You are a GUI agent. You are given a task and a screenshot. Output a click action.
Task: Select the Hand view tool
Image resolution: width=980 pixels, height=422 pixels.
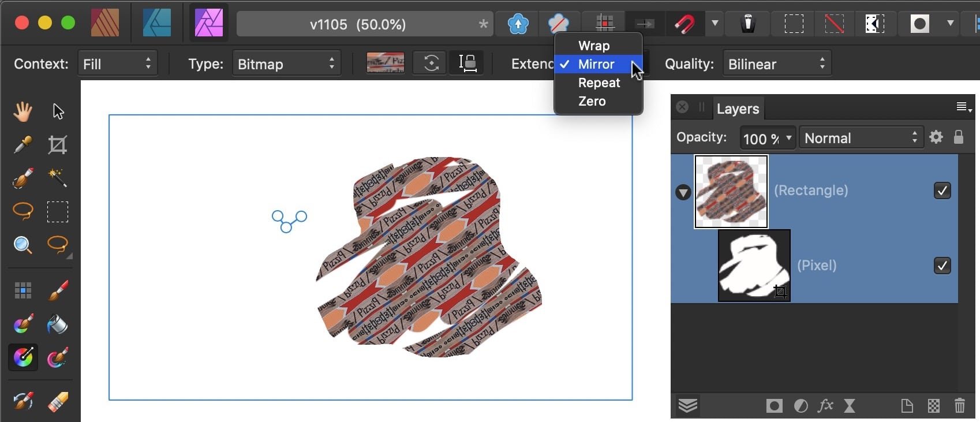pyautogui.click(x=23, y=111)
